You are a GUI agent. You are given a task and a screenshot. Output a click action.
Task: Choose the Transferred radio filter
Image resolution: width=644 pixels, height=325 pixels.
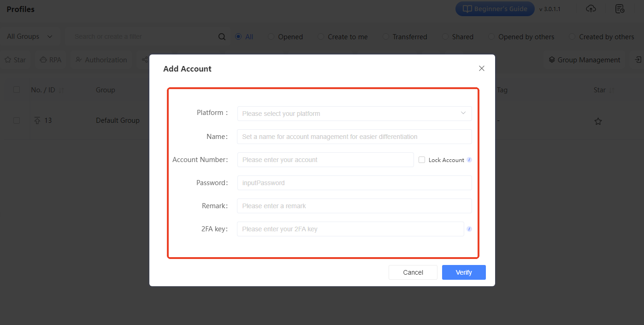tap(386, 37)
